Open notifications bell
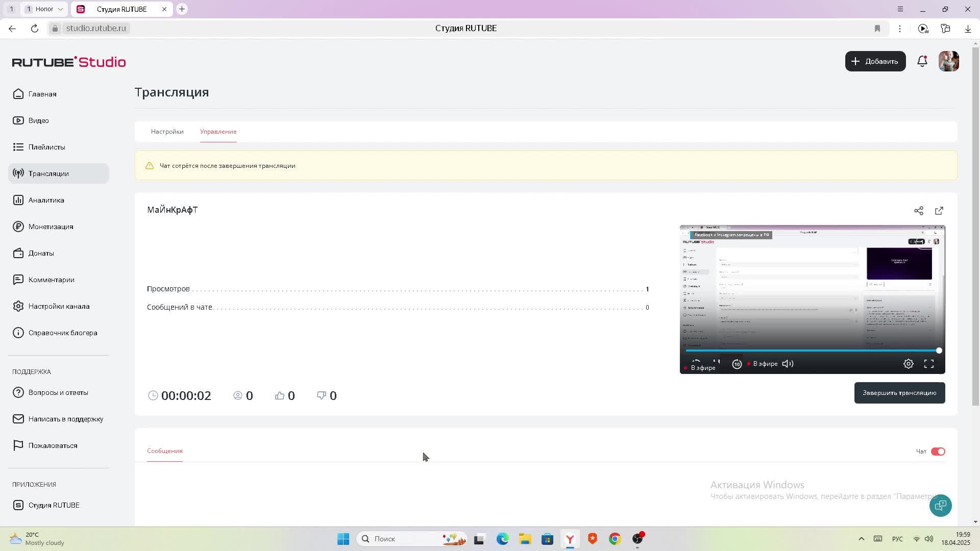 click(x=922, y=61)
